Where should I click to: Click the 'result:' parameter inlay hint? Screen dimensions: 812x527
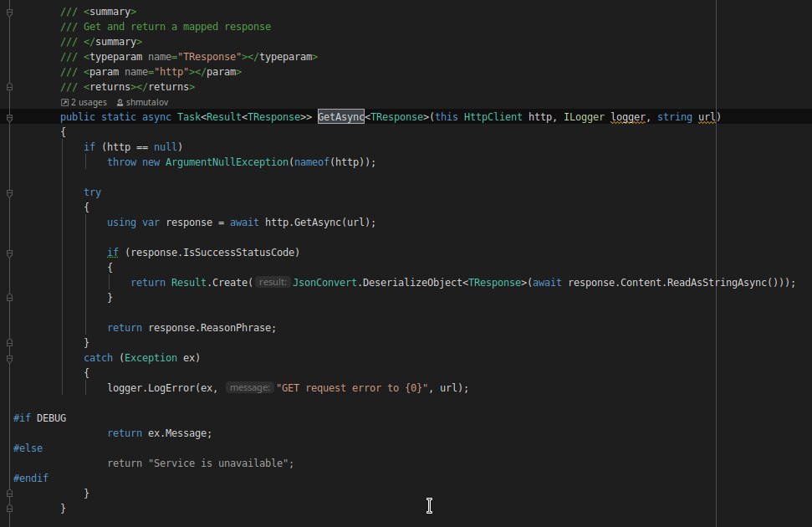(273, 283)
